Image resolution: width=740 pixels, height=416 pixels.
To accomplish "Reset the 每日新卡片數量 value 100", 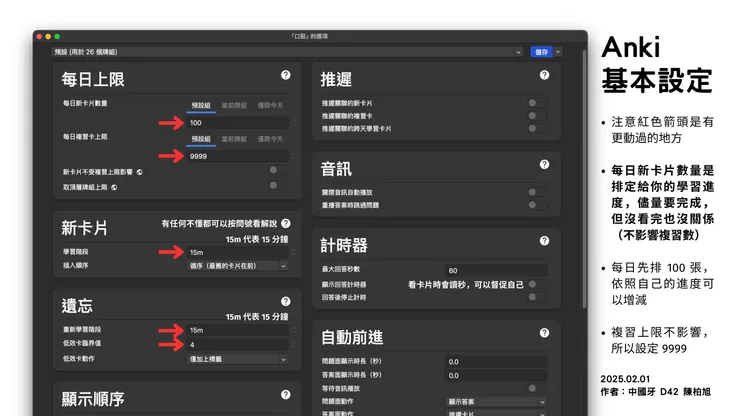I will click(294, 123).
